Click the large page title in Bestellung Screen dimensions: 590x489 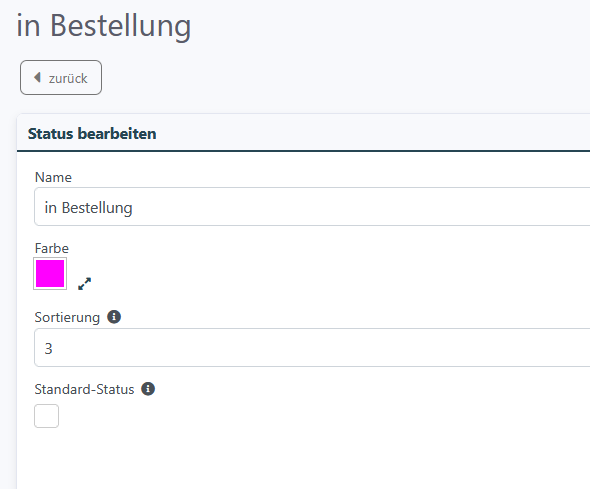coord(104,26)
